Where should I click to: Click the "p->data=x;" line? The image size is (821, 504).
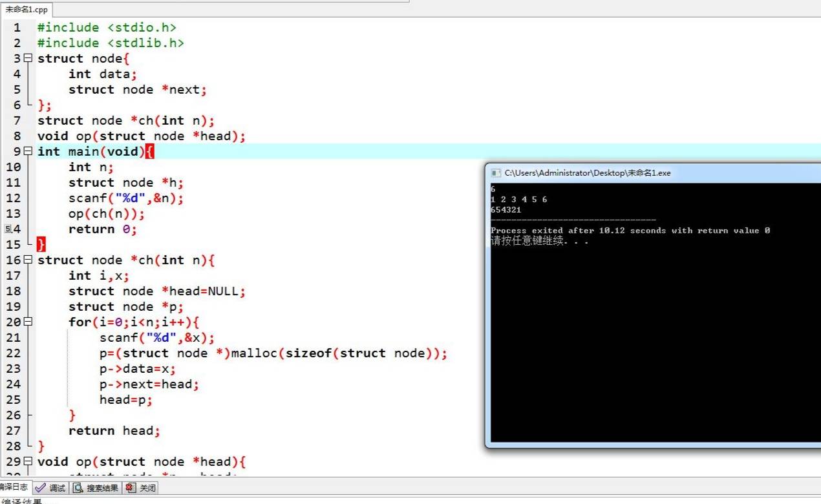[x=138, y=368]
